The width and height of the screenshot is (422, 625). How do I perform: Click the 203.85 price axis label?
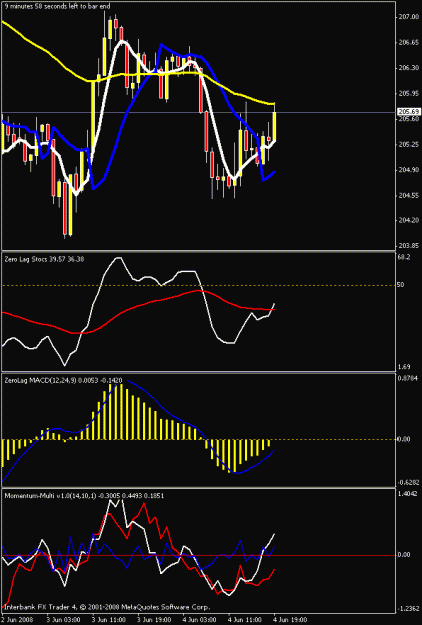[408, 246]
